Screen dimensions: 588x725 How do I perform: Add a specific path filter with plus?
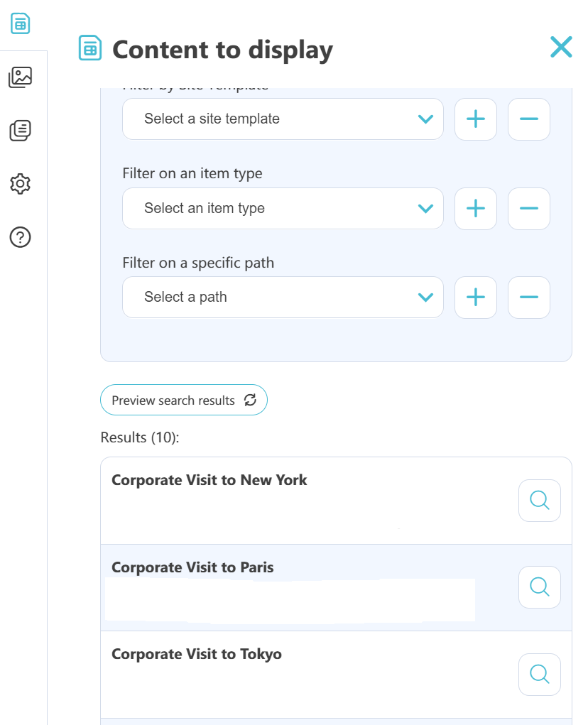[x=476, y=298]
